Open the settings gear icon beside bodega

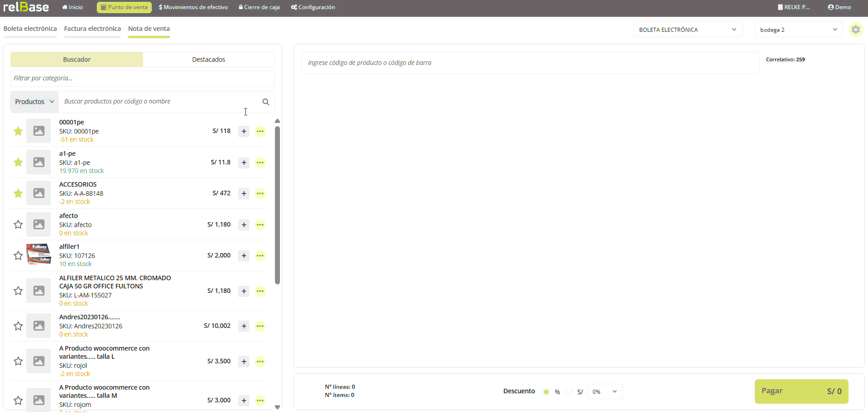tap(856, 30)
